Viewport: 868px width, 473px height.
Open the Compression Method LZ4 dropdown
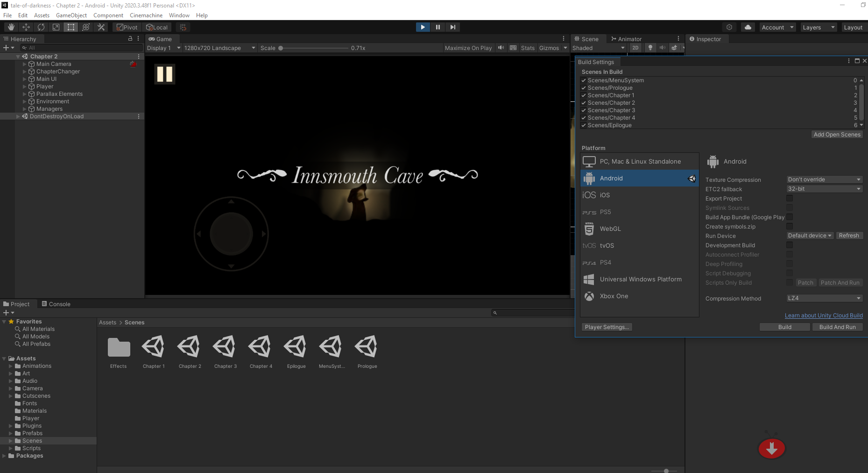pyautogui.click(x=824, y=298)
